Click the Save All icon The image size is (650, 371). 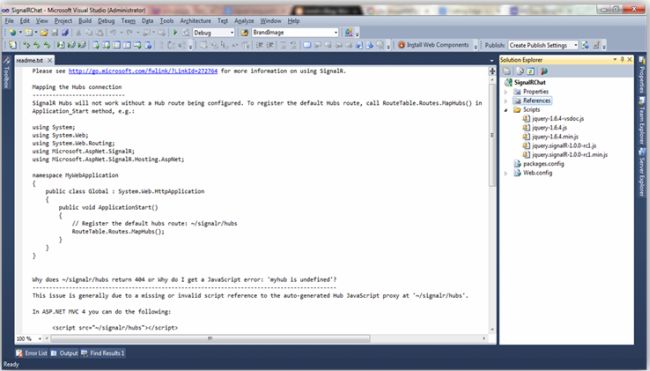[x=65, y=32]
